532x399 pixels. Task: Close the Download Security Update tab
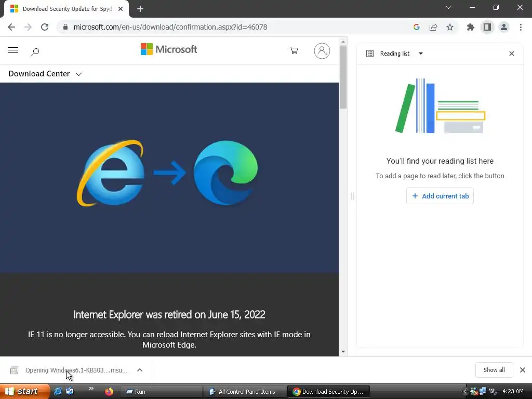(x=121, y=9)
